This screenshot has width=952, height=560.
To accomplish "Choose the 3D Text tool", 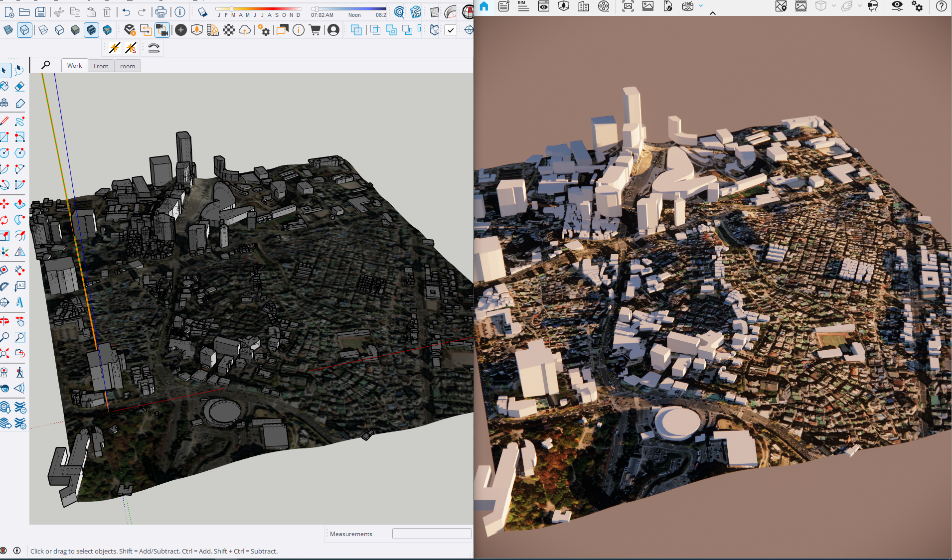I will [19, 302].
